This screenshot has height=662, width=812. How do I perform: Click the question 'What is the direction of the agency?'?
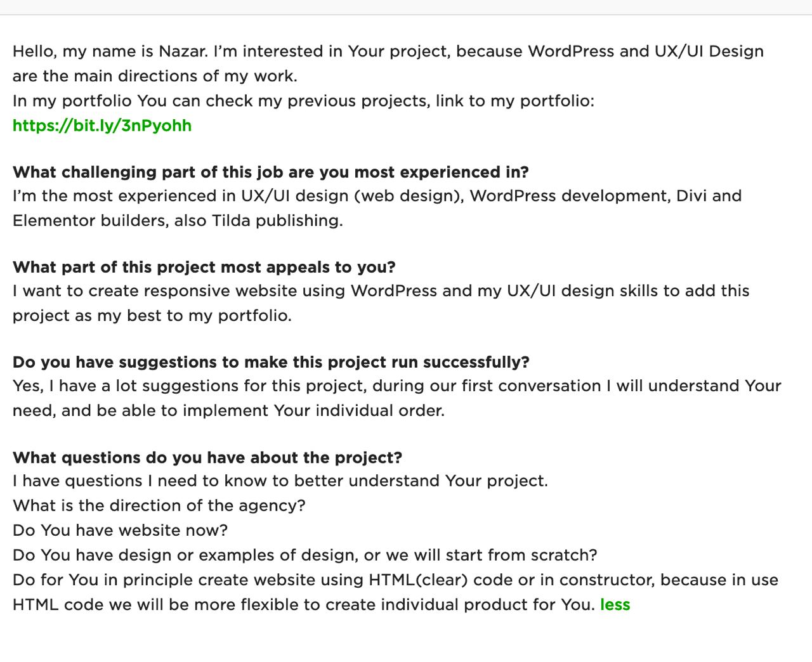159,505
